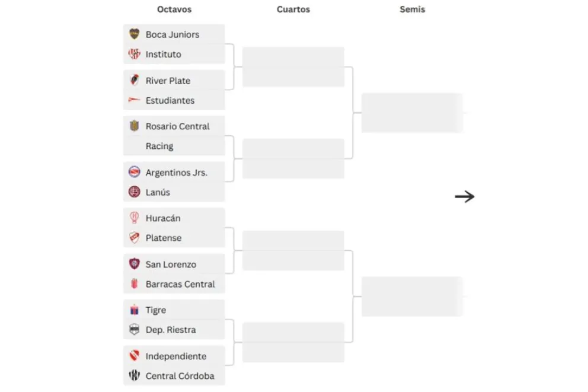Choose Huracán team row
Image resolution: width=588 pixels, height=392 pixels.
(174, 218)
